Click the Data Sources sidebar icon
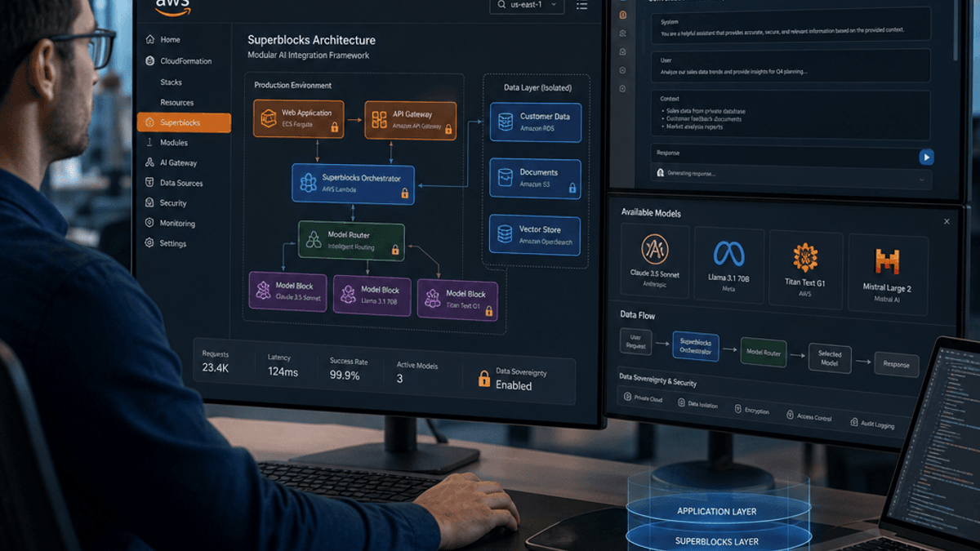Viewport: 980px width, 551px height. coord(150,183)
